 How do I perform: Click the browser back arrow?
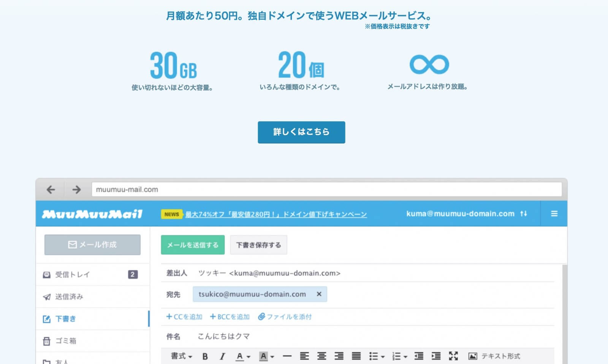point(51,190)
